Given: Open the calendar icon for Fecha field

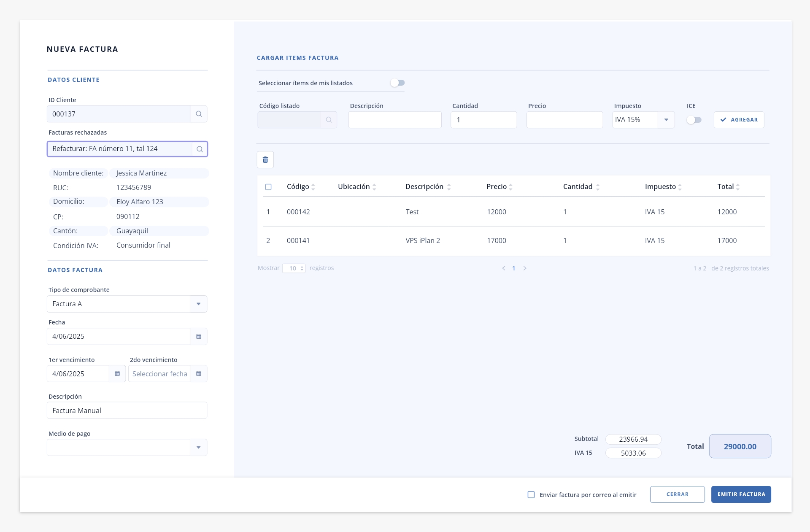Looking at the screenshot, I should pos(199,336).
